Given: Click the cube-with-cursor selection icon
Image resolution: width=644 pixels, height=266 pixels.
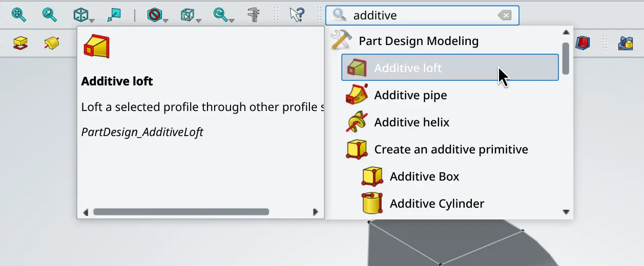Looking at the screenshot, I should [x=187, y=15].
